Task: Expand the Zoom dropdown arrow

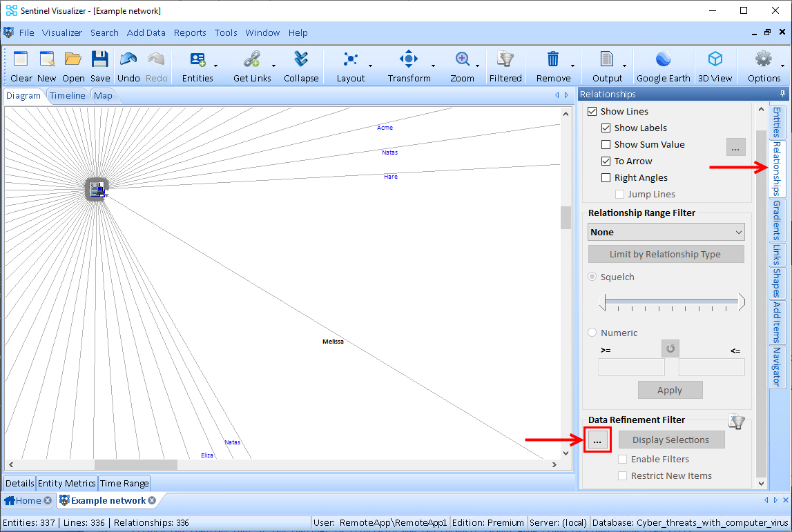Action: point(479,66)
